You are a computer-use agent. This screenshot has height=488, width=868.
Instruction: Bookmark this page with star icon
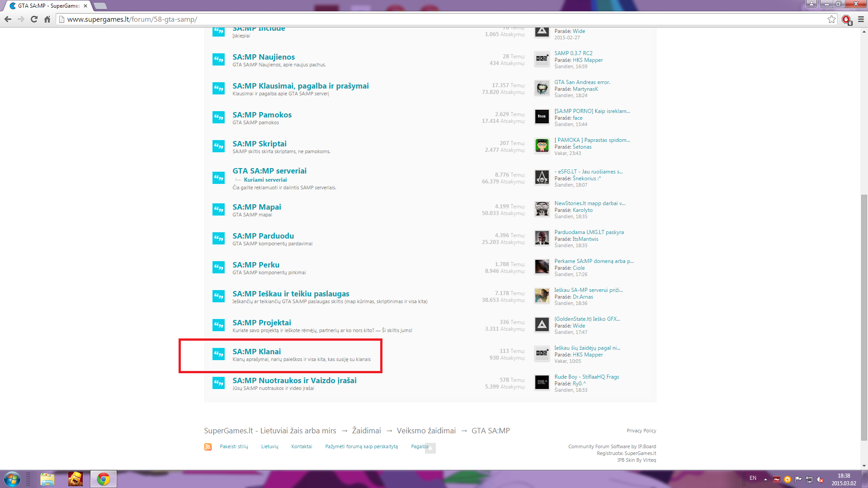tap(831, 19)
